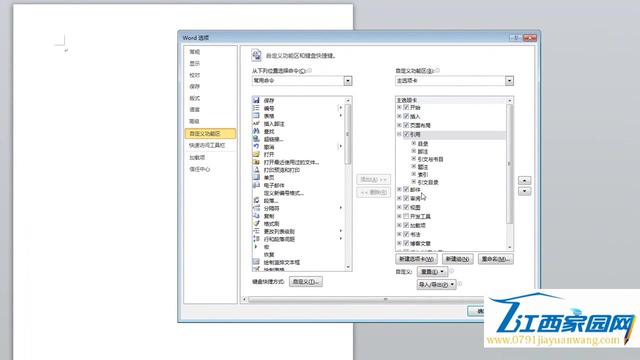The height and width of the screenshot is (360, 640).
Task: Open the 信任中心 (Trust Center) page
Action: pos(200,169)
